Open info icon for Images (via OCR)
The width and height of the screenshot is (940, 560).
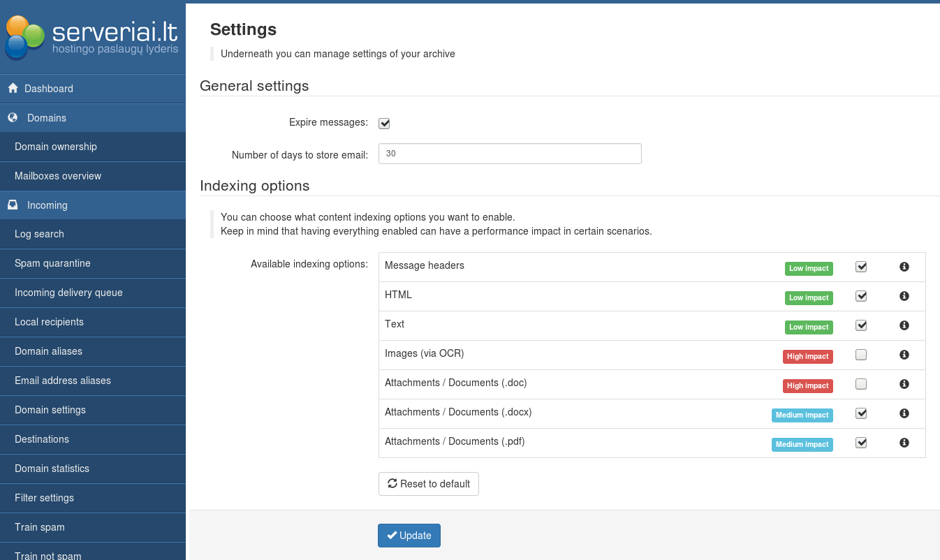tap(904, 355)
